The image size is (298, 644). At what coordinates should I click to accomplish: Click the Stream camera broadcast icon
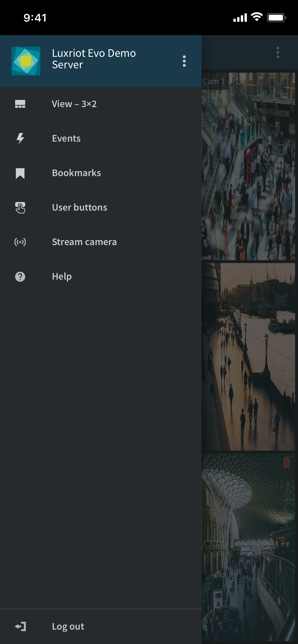(x=20, y=242)
